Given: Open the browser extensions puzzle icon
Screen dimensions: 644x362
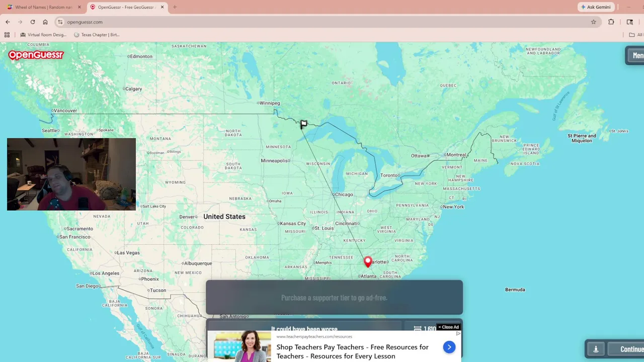Looking at the screenshot, I should [x=611, y=22].
